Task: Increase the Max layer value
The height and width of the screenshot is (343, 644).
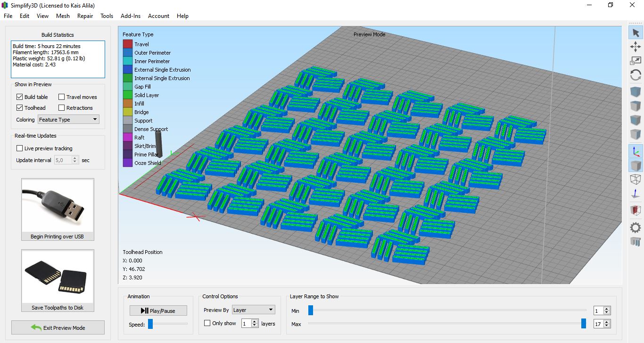Action: pos(607,322)
